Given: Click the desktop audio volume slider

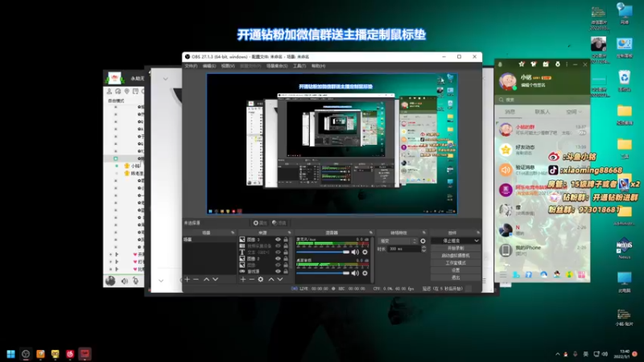Looking at the screenshot, I should click(x=323, y=273).
